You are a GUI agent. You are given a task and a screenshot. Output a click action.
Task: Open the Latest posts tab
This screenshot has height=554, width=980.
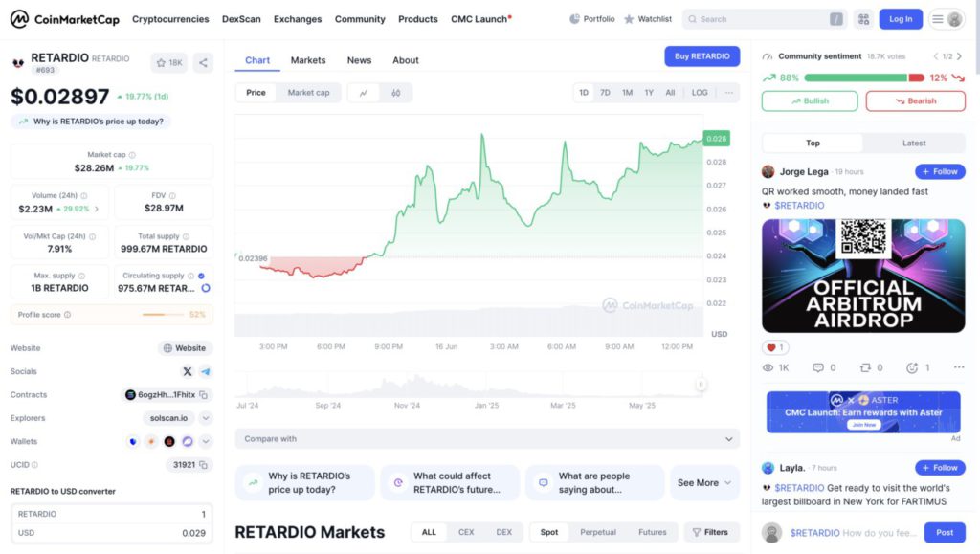tap(914, 143)
